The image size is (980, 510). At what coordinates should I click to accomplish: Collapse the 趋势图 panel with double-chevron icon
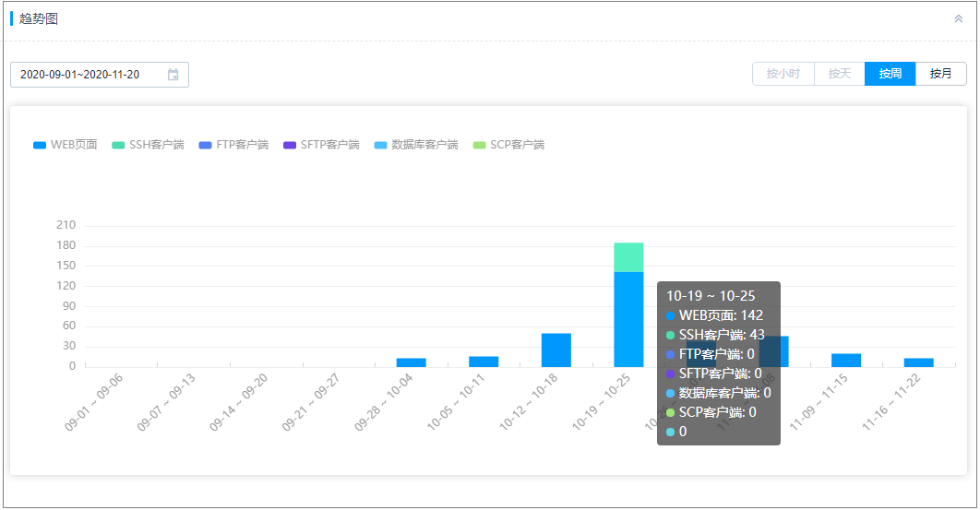pyautogui.click(x=958, y=18)
